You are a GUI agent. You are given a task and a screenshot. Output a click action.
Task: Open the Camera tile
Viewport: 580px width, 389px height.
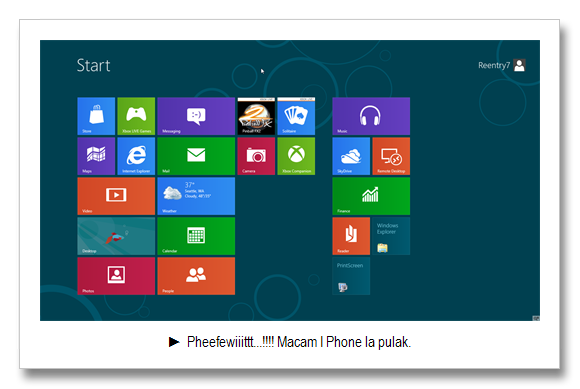[x=256, y=156]
